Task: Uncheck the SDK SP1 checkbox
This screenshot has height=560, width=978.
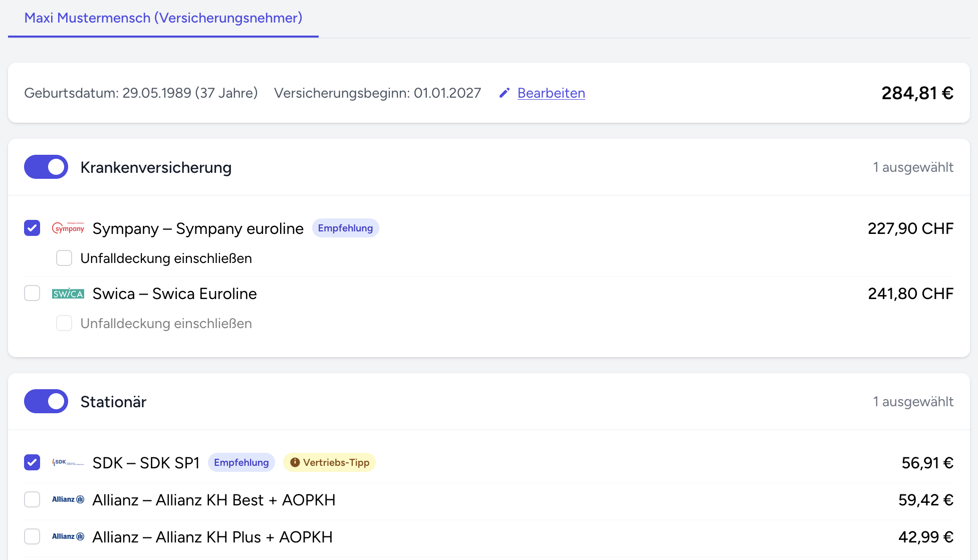Action: pyautogui.click(x=32, y=462)
